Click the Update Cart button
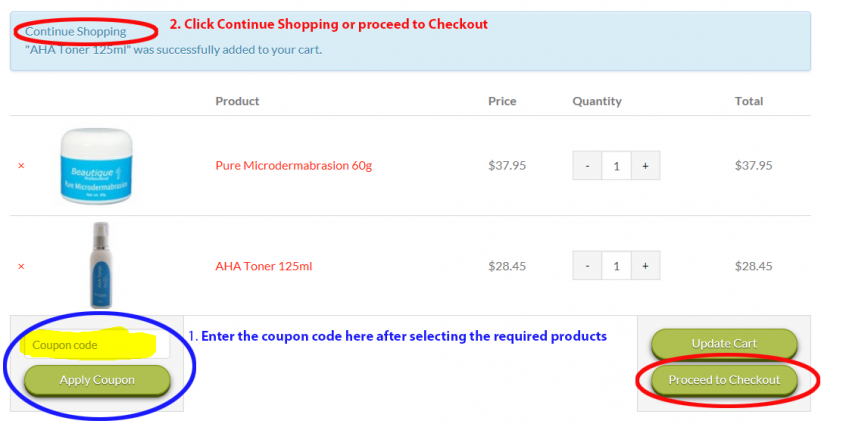 coord(724,344)
